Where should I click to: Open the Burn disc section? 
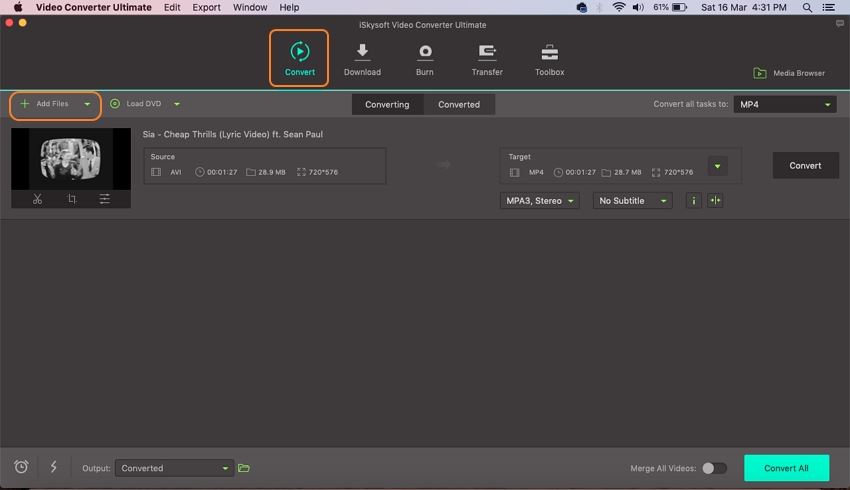tap(425, 59)
